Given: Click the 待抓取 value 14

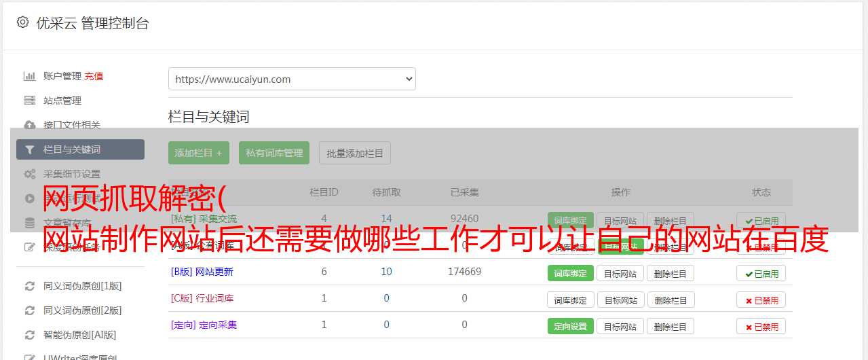Looking at the screenshot, I should pos(386,219).
